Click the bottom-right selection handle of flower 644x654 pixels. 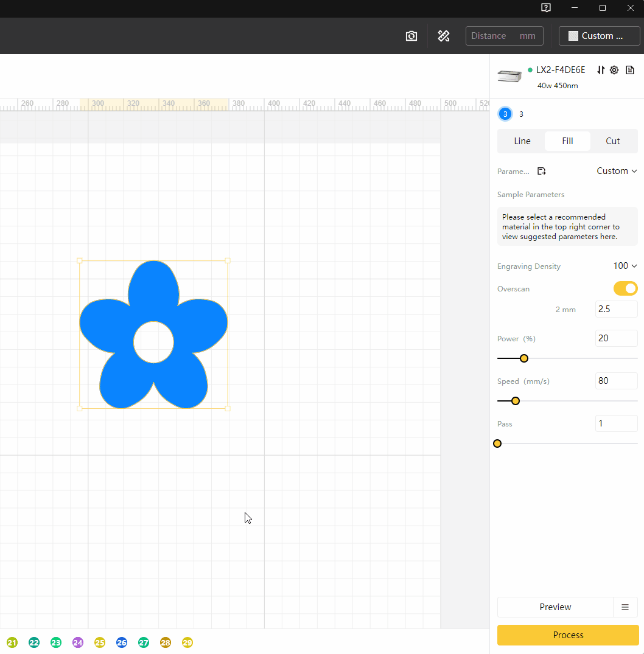(228, 408)
